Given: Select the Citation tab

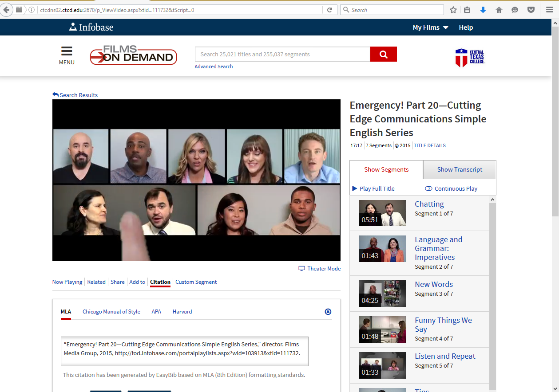Looking at the screenshot, I should point(160,282).
